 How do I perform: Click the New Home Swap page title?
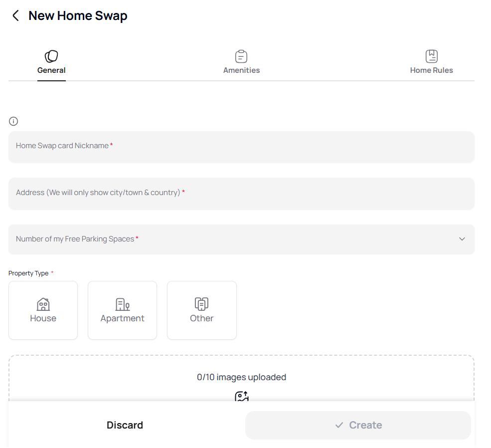(x=78, y=16)
